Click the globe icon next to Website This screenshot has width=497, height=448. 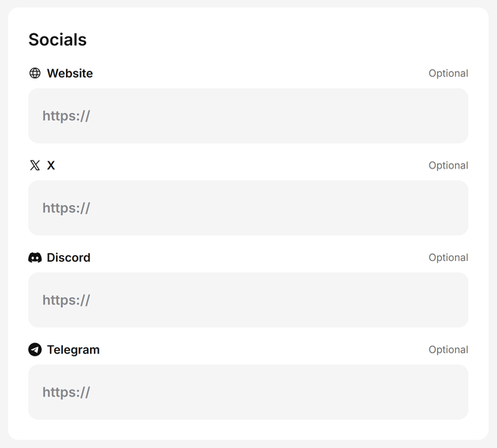pyautogui.click(x=35, y=73)
